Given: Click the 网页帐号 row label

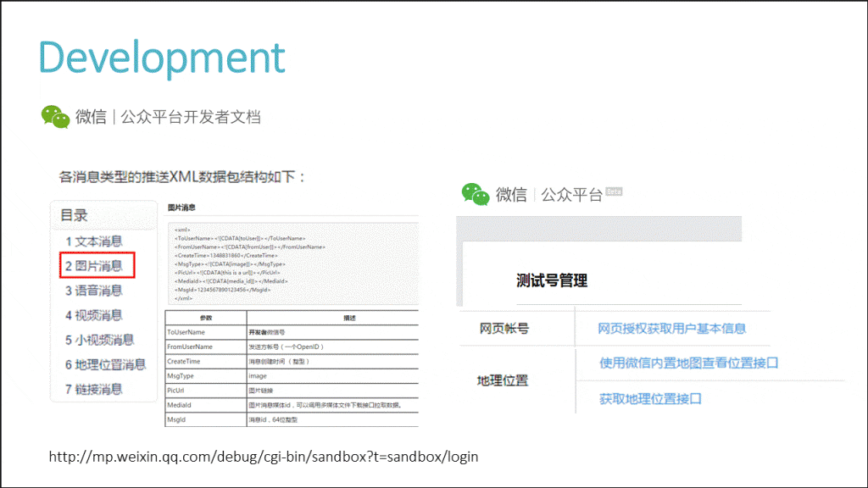Looking at the screenshot, I should click(x=504, y=329).
